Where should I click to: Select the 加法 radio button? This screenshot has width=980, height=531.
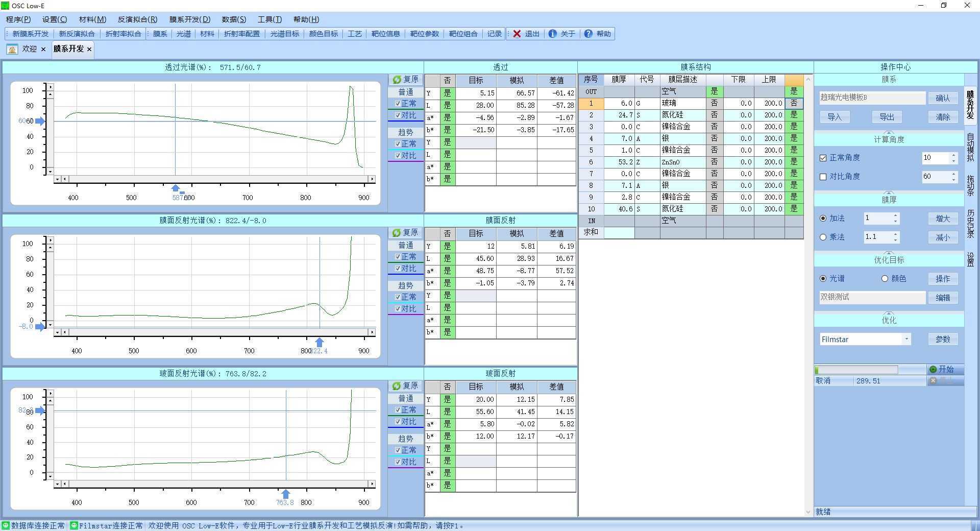823,219
